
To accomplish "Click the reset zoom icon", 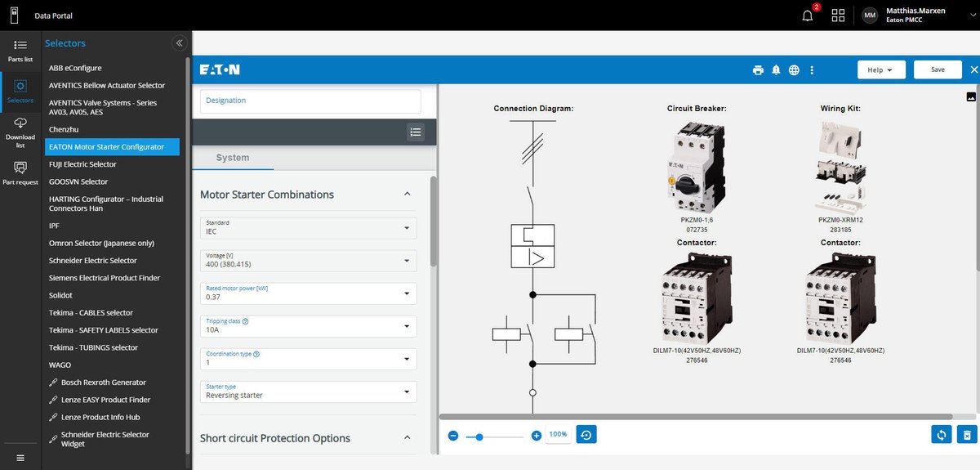I will point(586,435).
